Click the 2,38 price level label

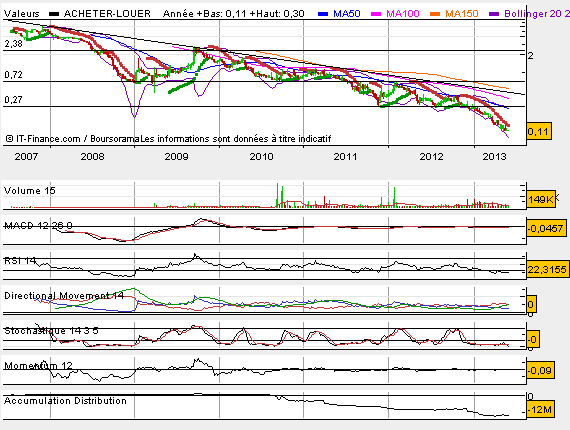point(13,44)
